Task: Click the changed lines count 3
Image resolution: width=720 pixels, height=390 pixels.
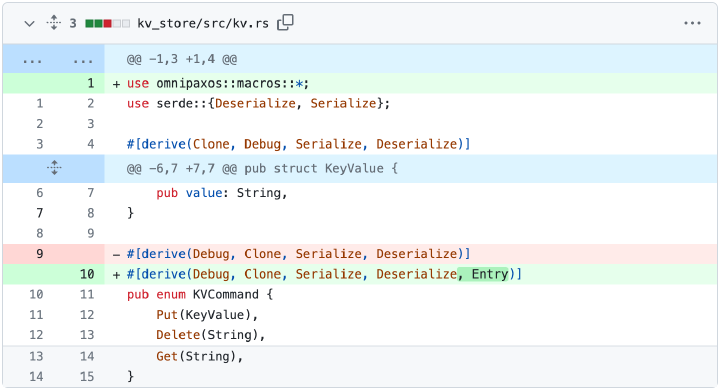Action: pyautogui.click(x=73, y=23)
